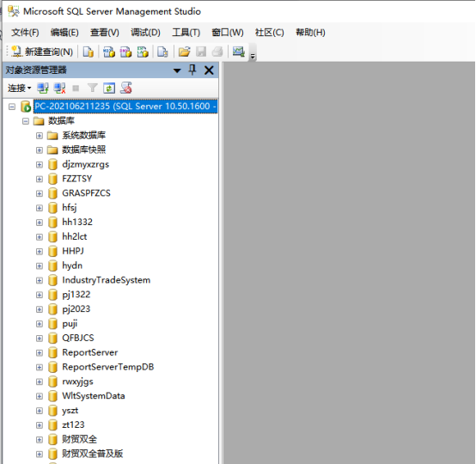The width and height of the screenshot is (476, 464).
Task: Click the Print icon in toolbar
Action: [217, 52]
